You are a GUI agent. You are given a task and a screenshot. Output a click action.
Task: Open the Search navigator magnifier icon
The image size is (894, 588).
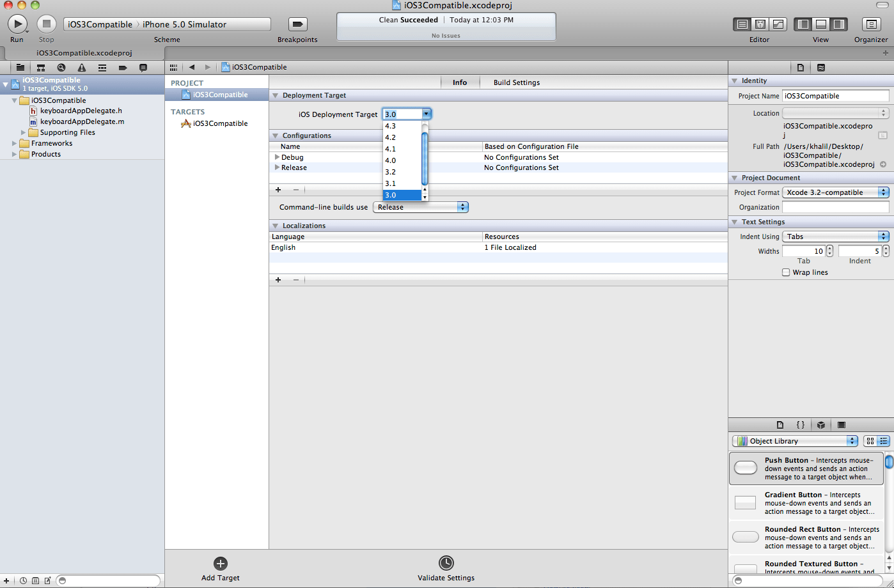click(x=61, y=67)
